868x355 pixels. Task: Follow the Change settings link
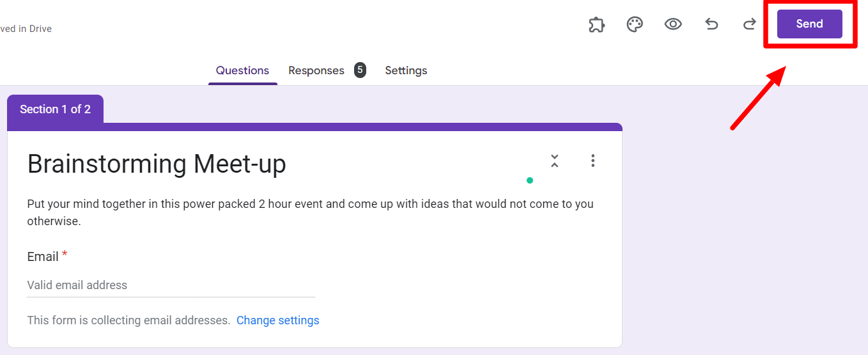click(278, 320)
